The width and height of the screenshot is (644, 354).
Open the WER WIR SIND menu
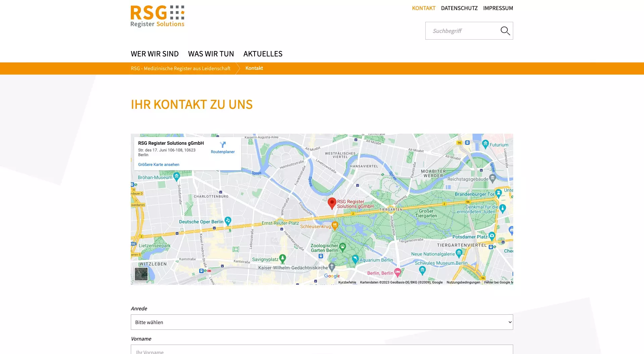click(155, 54)
